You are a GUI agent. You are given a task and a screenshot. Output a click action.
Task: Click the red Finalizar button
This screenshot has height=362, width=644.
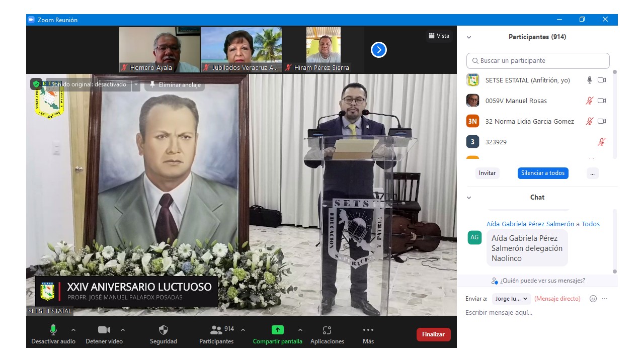(433, 334)
